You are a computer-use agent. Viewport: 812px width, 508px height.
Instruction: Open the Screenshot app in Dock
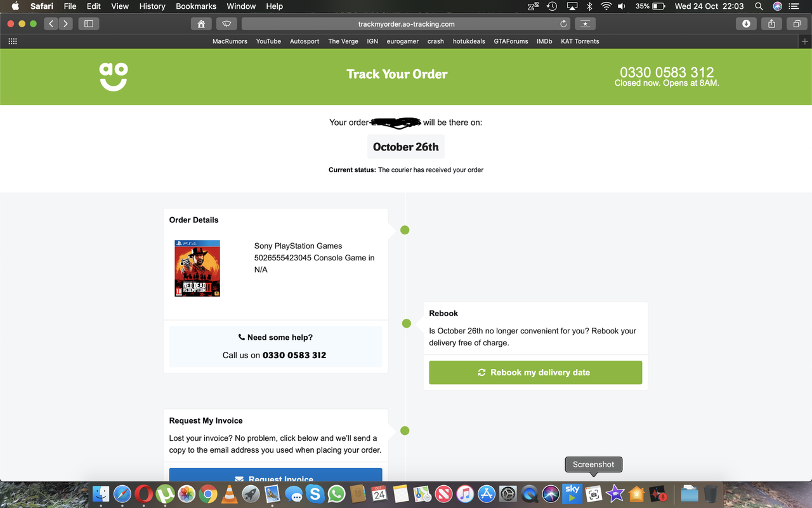click(594, 493)
